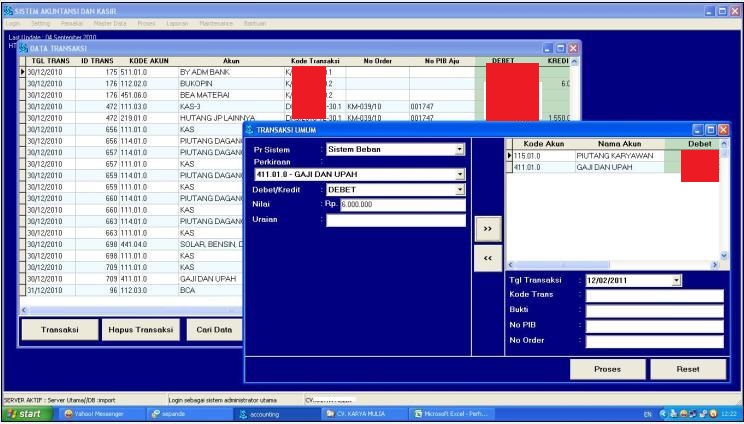Click the Cari Data button
The image size is (744, 424).
pos(214,329)
